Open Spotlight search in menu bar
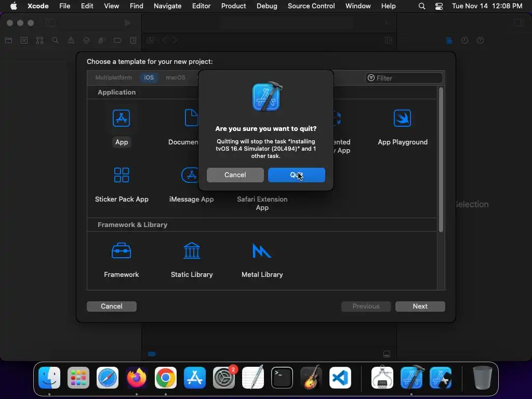Screen dimensions: 532x399 tap(422, 6)
